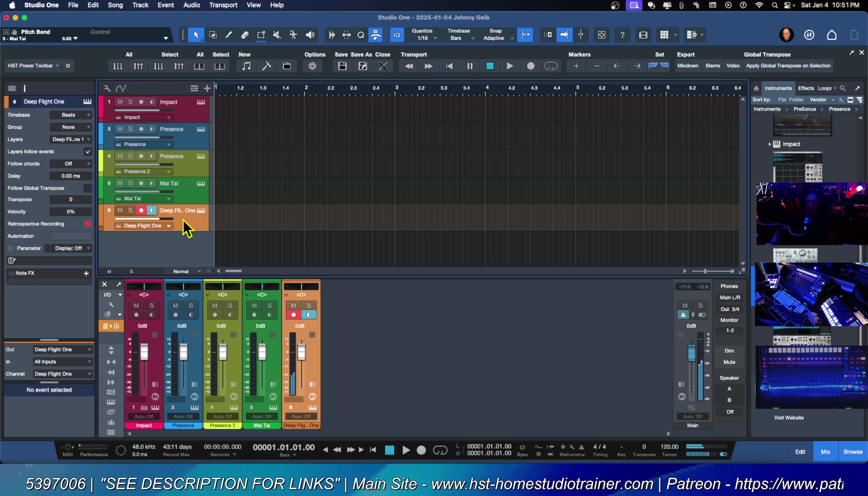Activate the Mute tool
The height and width of the screenshot is (496, 868).
277,35
